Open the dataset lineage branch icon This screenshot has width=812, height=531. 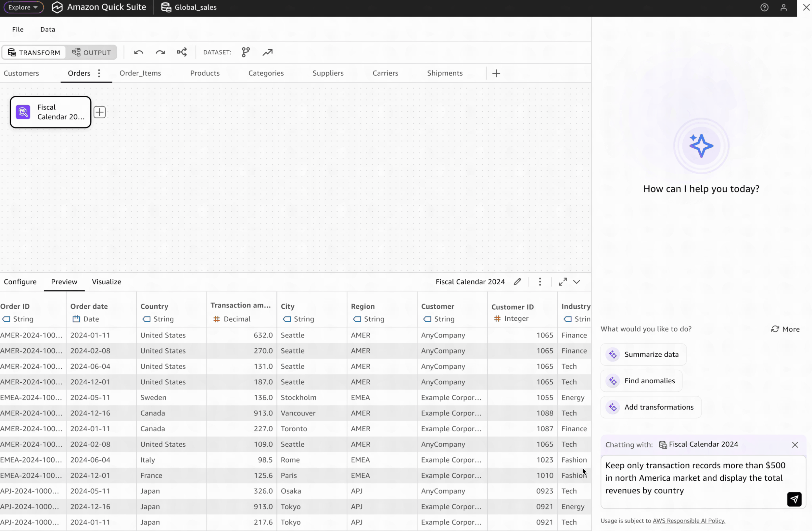246,52
